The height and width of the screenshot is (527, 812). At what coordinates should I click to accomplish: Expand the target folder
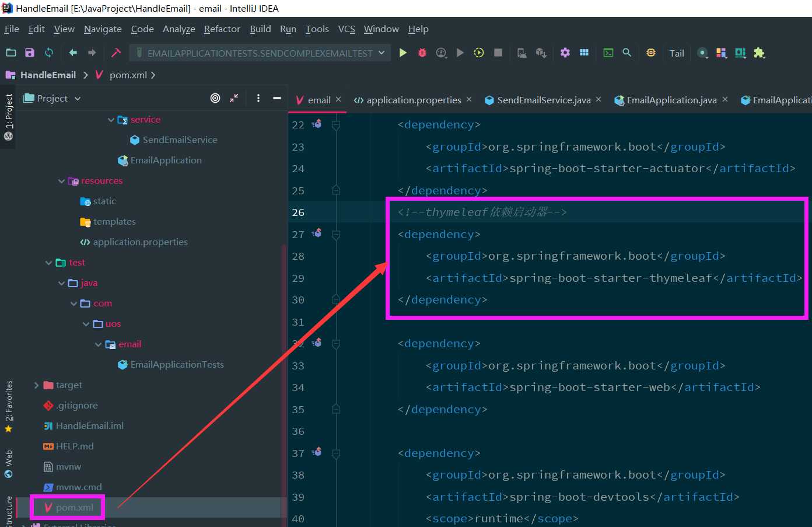click(36, 385)
